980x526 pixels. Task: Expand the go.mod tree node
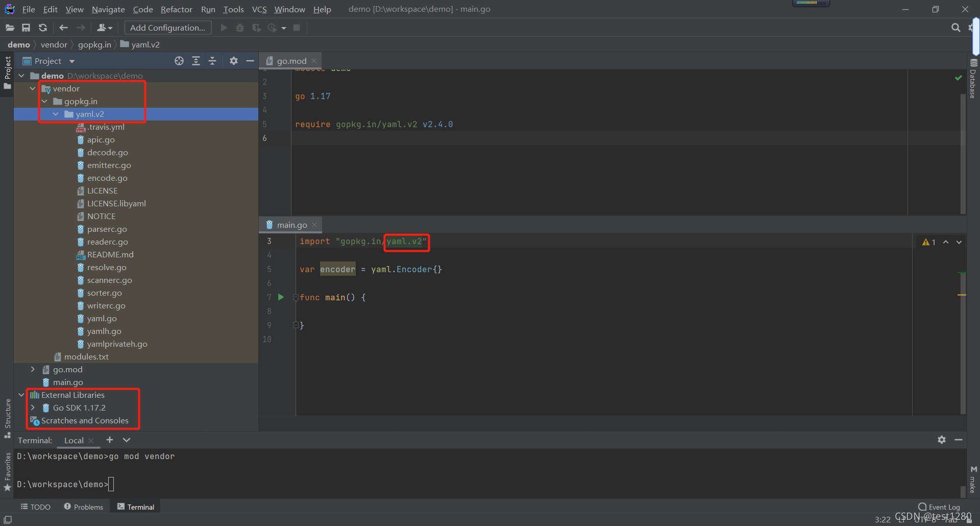(33, 369)
